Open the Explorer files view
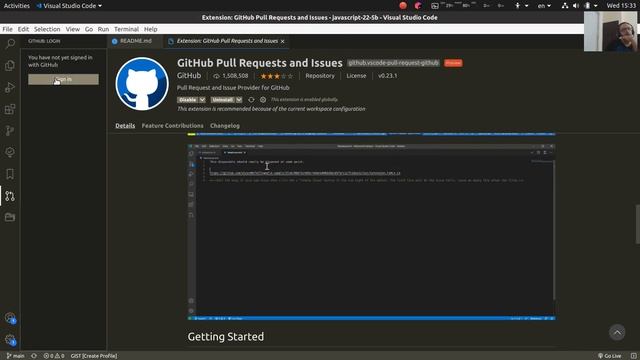Image resolution: width=640 pixels, height=360 pixels. coord(10,65)
